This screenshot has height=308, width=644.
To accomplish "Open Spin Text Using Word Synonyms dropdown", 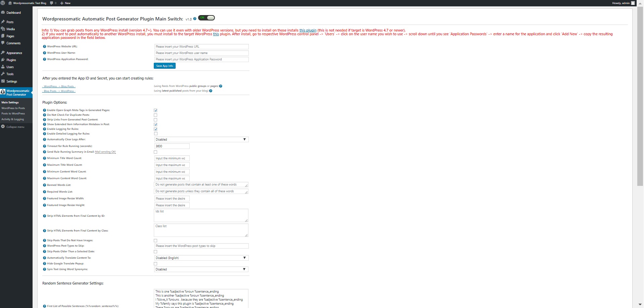I will point(201,269).
